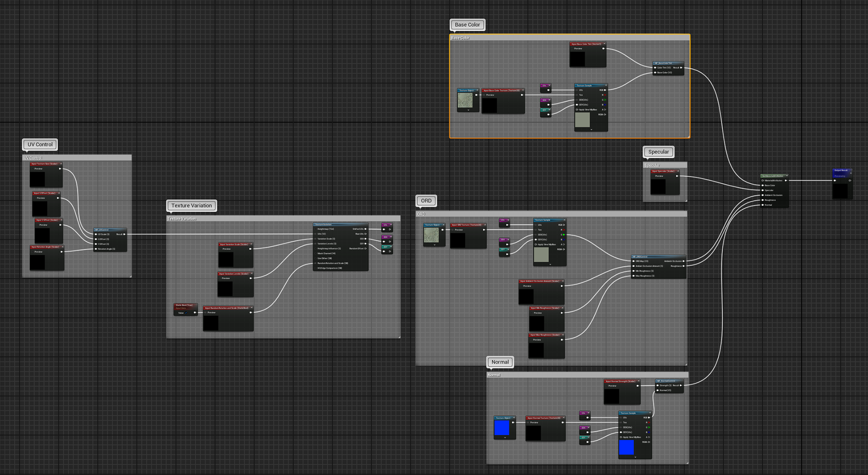Click the Specular comment bubble

[659, 152]
